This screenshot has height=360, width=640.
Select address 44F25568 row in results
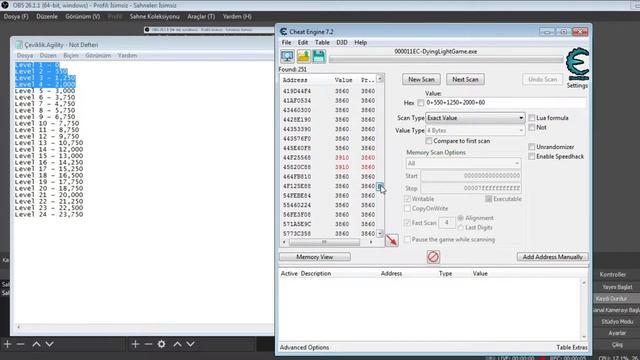pos(329,158)
